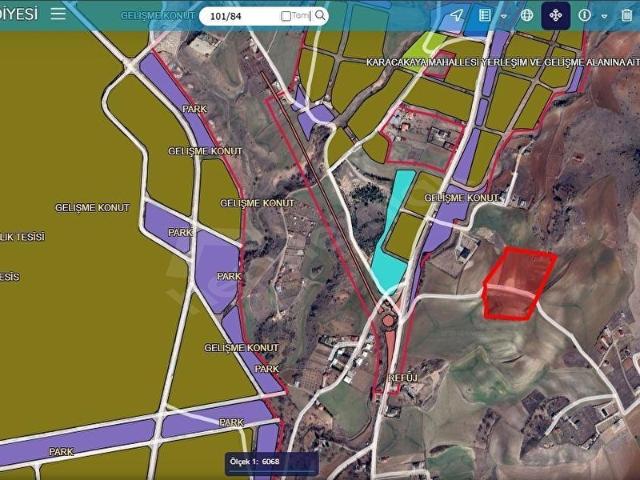Click the 'REFÜJ' label near roundabout
This screenshot has width=640, height=480.
pos(403,378)
